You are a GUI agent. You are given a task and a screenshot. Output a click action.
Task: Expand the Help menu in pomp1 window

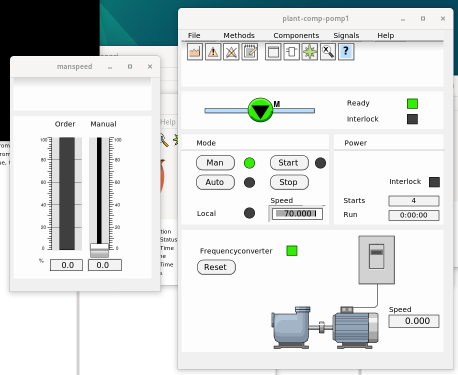tap(386, 35)
